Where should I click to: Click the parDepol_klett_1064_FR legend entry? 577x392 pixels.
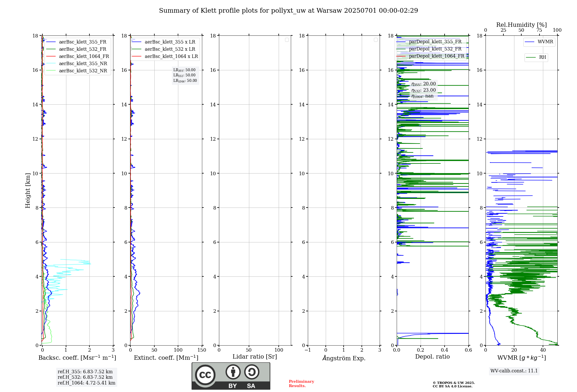(430, 56)
